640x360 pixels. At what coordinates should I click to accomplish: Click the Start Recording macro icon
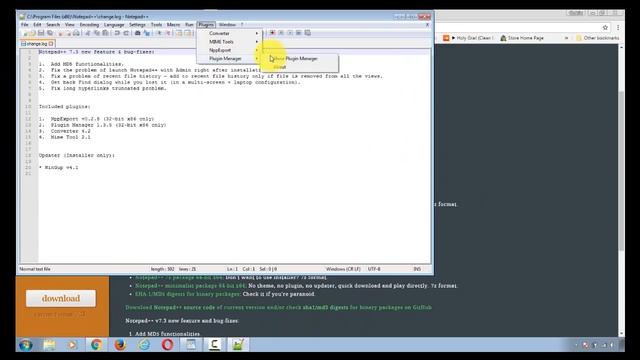click(272, 33)
